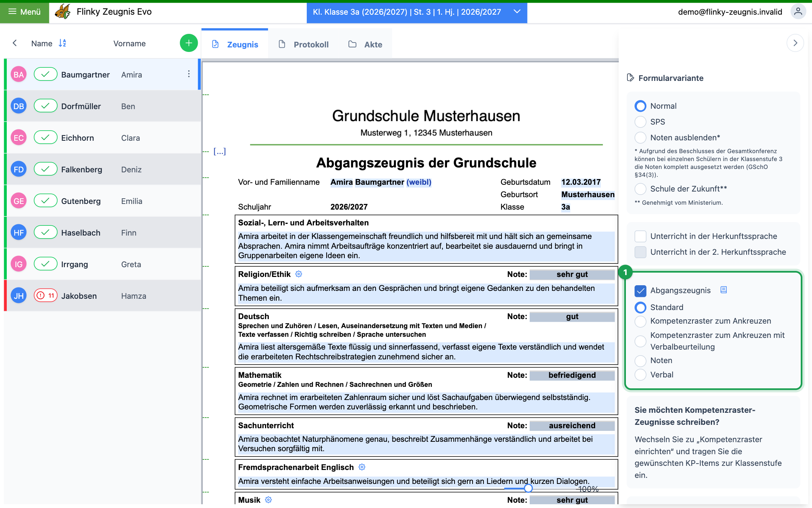Select the Verbal certificate option
This screenshot has height=508, width=812.
tap(640, 375)
